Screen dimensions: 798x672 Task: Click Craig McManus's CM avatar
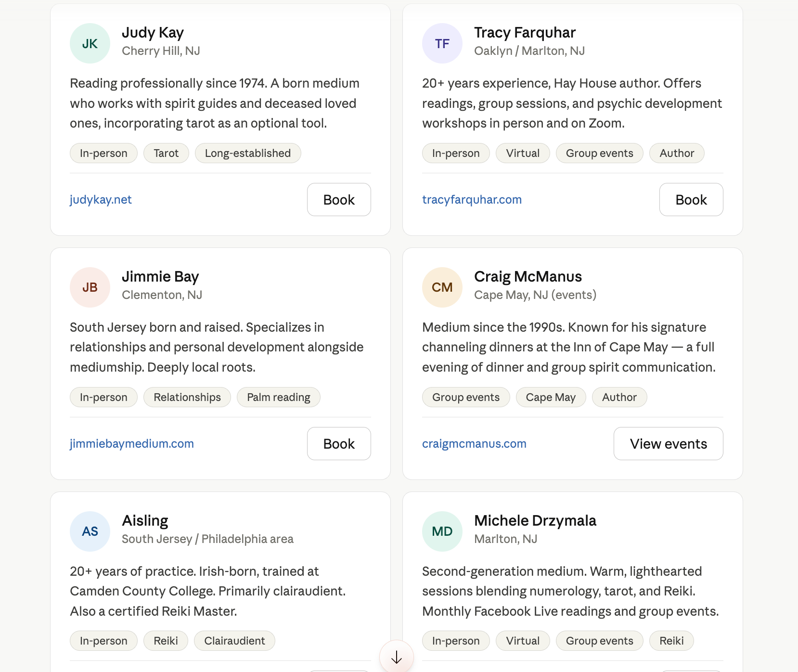tap(442, 287)
